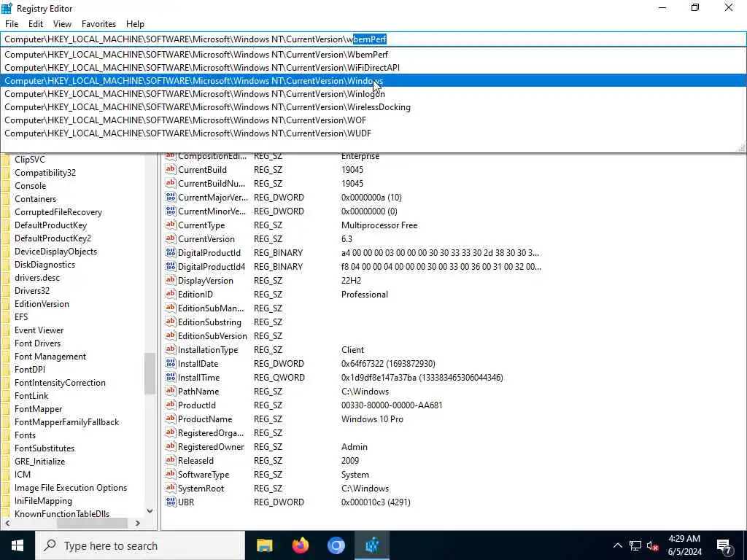Select the WiFiDirectAPI path suggestion

click(373, 68)
